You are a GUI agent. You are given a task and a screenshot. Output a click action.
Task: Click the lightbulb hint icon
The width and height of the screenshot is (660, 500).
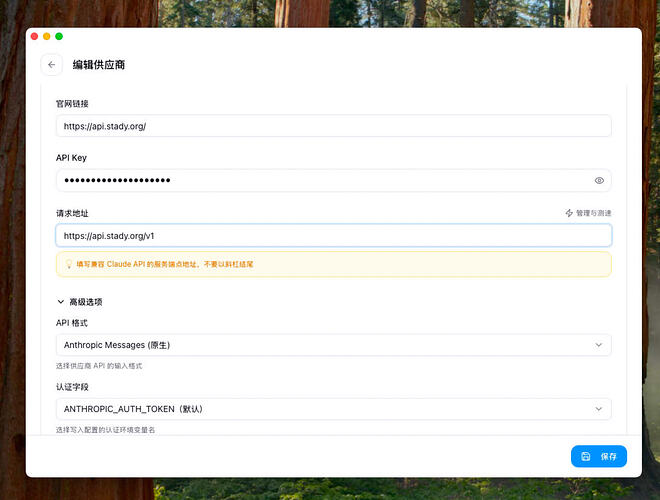(x=69, y=264)
